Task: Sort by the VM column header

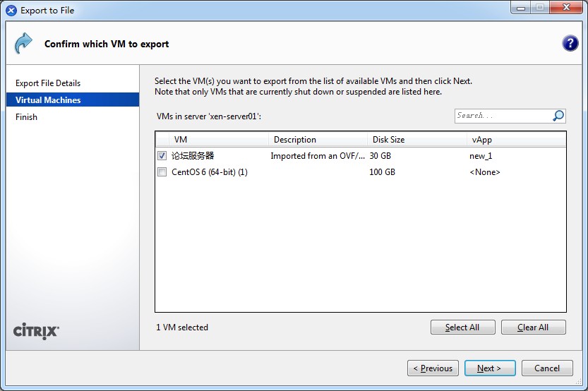Action: click(x=219, y=140)
